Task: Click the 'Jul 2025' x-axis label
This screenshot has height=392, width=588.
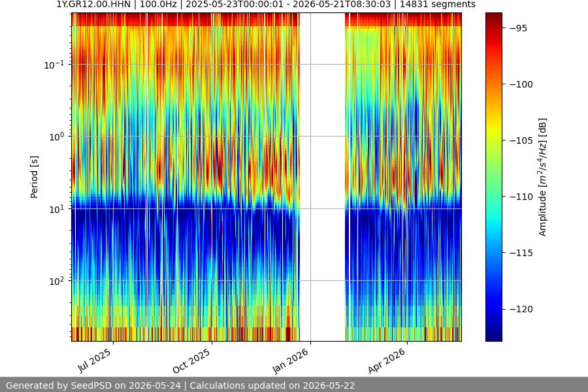Action: coord(95,360)
